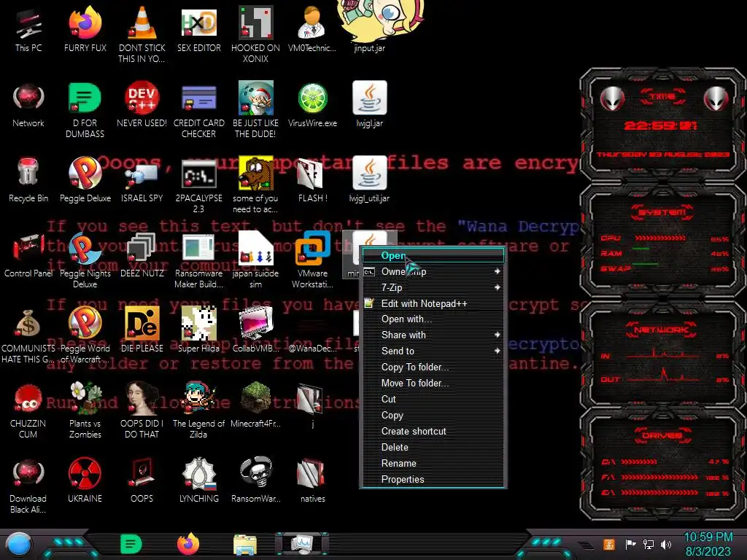The width and height of the screenshot is (747, 560).
Task: Choose Cut in context menu
Action: [433, 399]
